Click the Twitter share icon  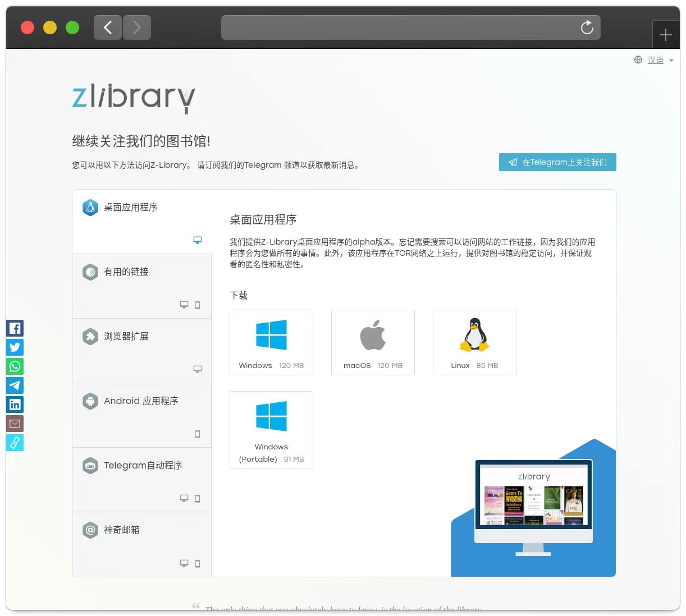click(15, 347)
